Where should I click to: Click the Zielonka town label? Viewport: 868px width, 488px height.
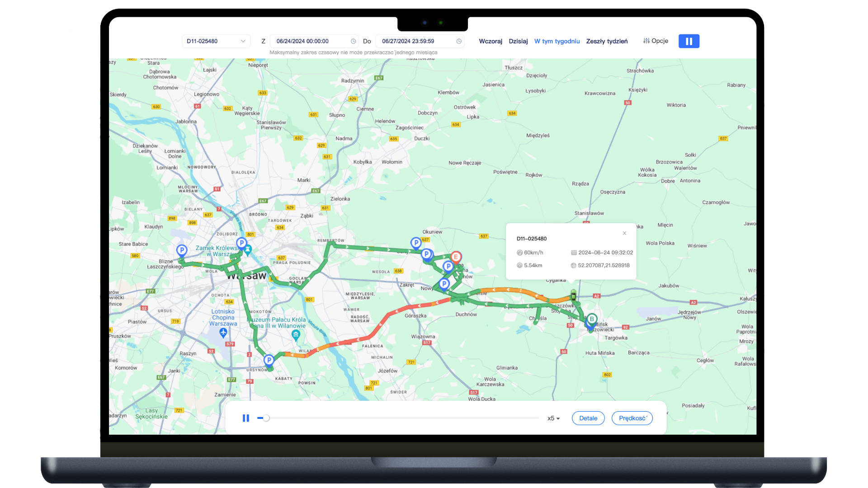pyautogui.click(x=340, y=199)
